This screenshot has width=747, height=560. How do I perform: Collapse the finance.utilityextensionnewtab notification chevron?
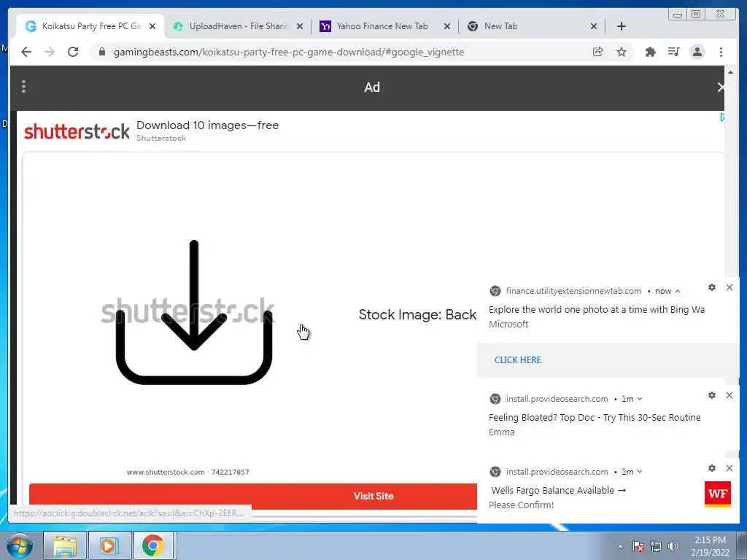click(678, 291)
